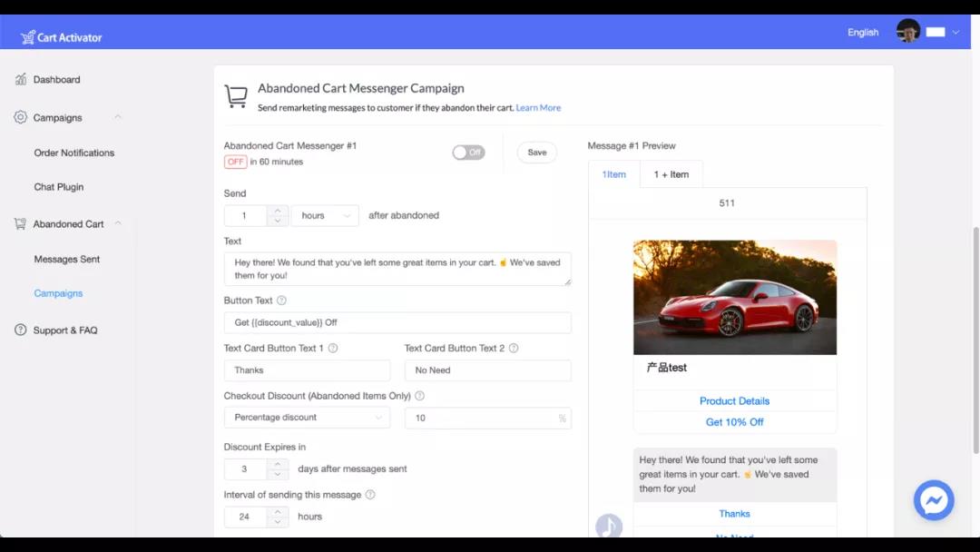
Task: Open the Messenger chat bubble
Action: pos(934,500)
